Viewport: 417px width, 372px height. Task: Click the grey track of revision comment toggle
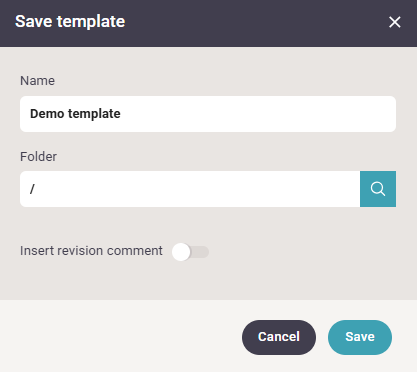tap(200, 252)
